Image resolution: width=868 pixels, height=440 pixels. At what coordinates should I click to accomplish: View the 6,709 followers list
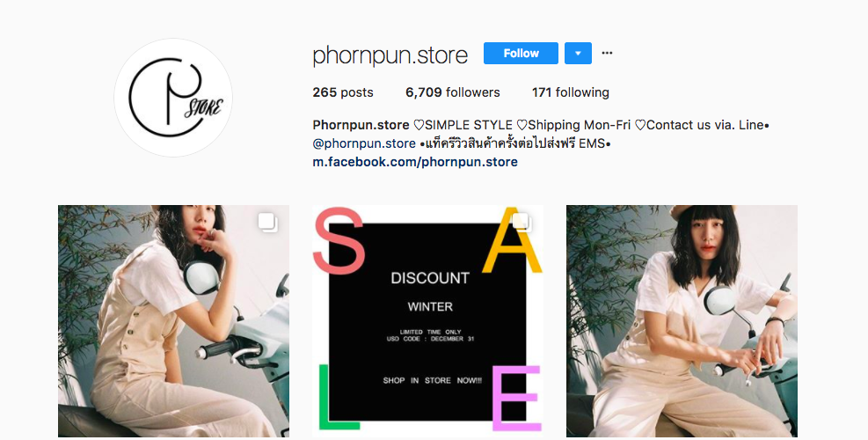click(453, 92)
